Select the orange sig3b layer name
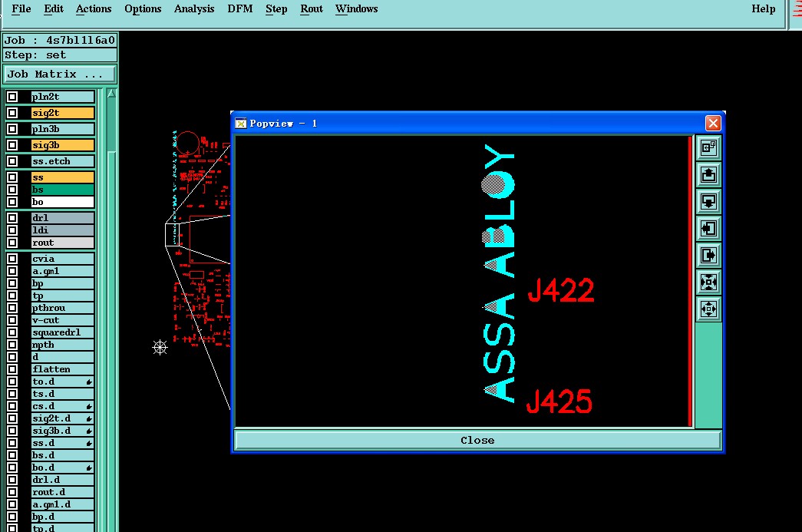 point(63,145)
